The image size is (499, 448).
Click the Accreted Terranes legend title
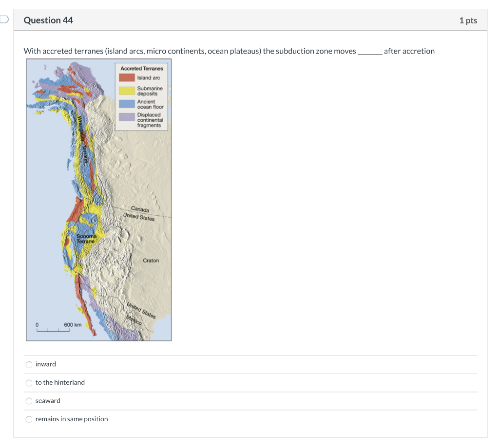tap(141, 68)
